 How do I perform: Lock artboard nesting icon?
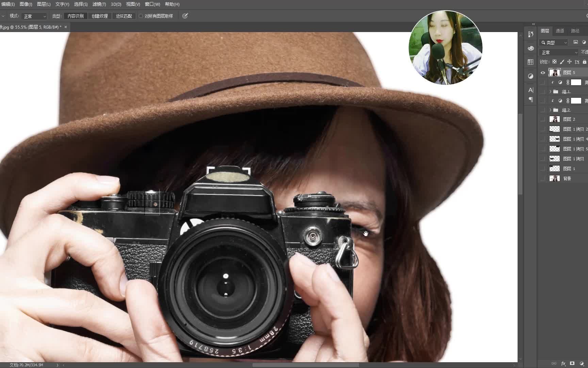pos(577,62)
